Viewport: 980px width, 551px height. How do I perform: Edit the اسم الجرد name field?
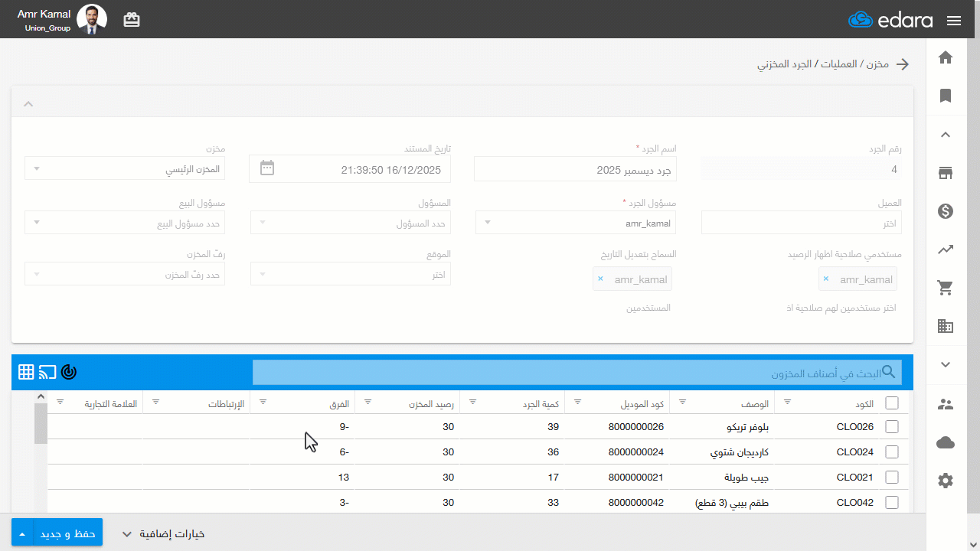[575, 170]
